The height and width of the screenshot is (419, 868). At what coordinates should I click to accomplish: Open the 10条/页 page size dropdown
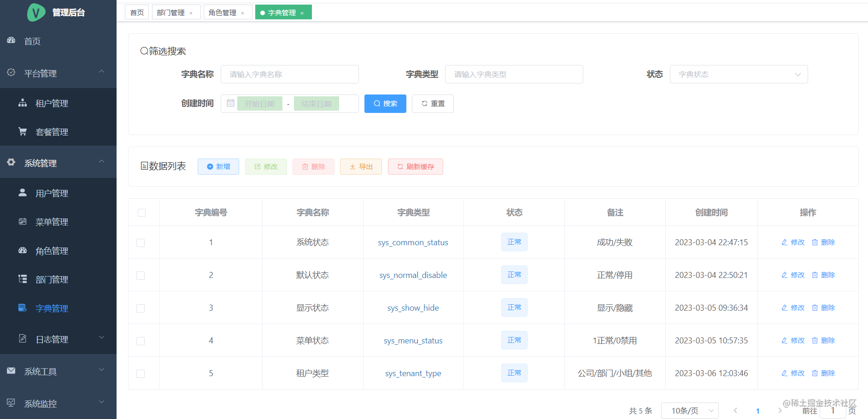click(x=690, y=410)
